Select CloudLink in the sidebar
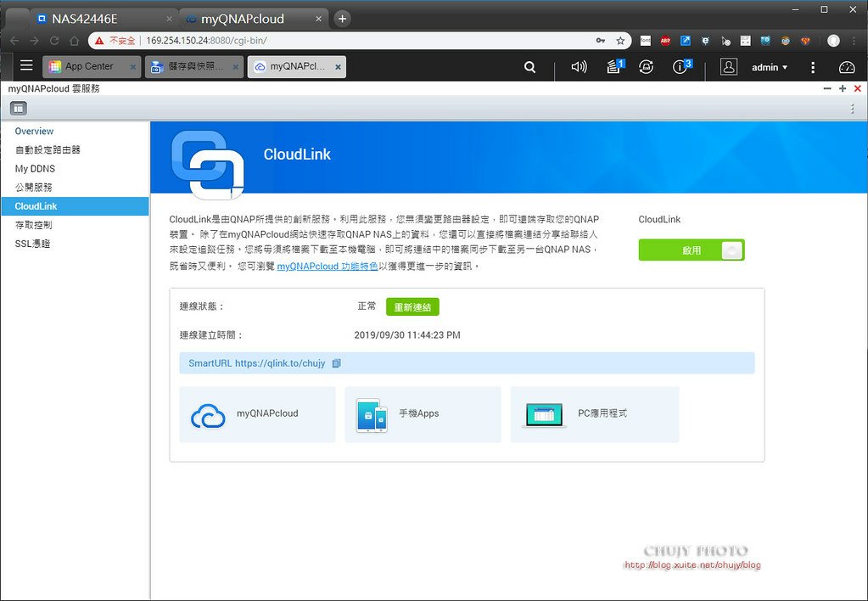Screen dimensions: 868x601 [75, 206]
